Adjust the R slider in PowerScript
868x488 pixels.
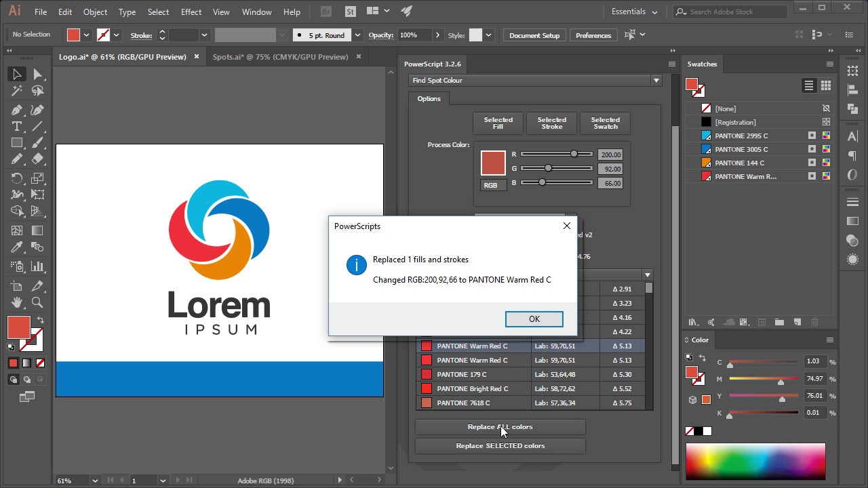574,154
